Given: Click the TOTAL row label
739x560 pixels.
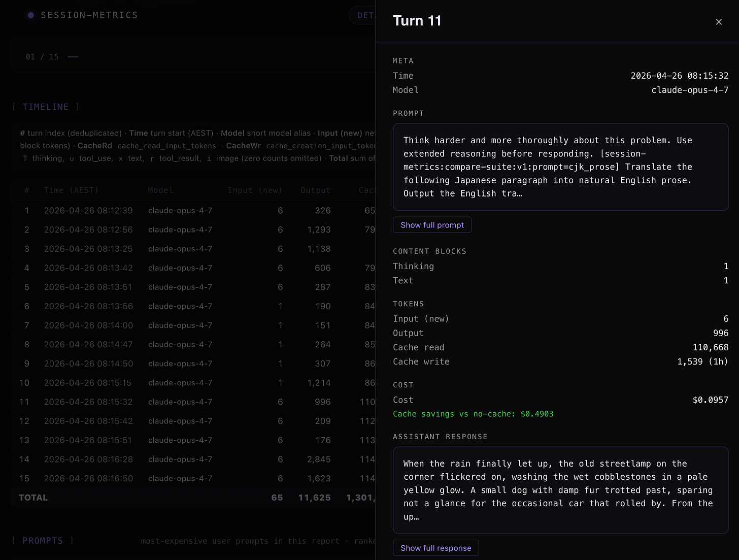Looking at the screenshot, I should click(33, 498).
